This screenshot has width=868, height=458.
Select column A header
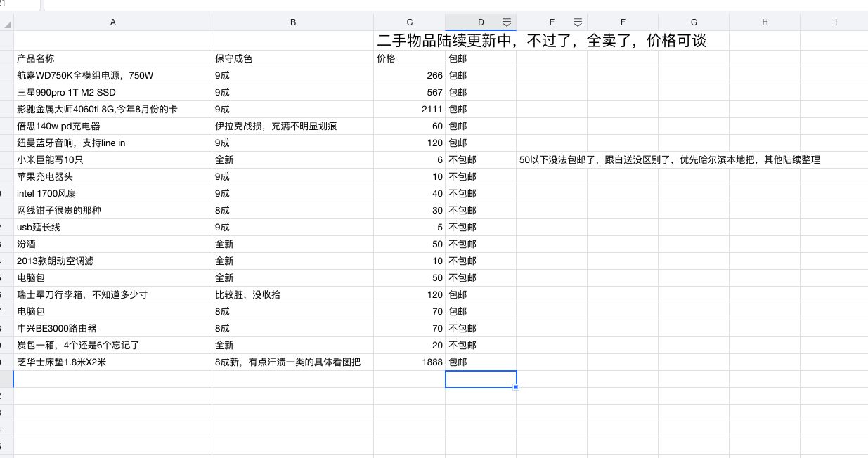pyautogui.click(x=112, y=22)
